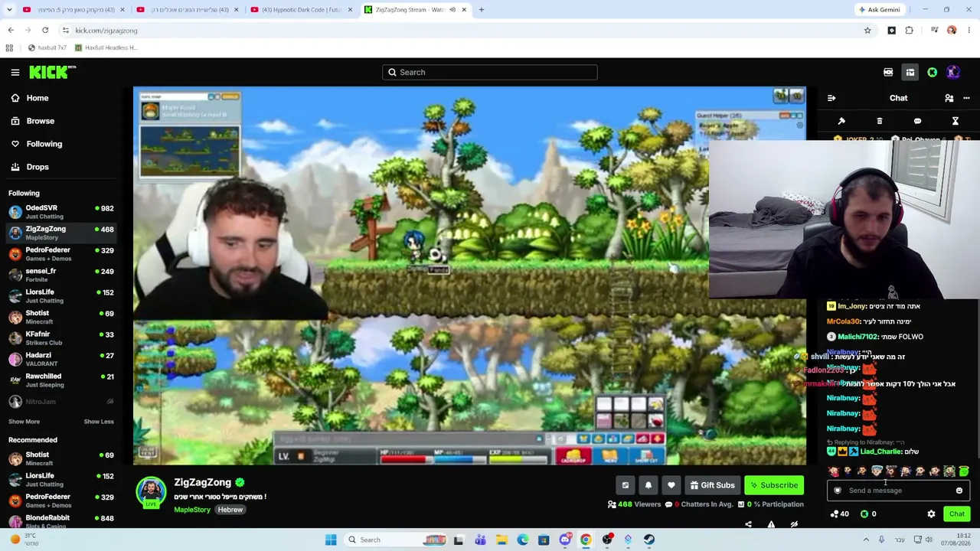This screenshot has width=980, height=551.
Task: Show hidden system tray icons chevron
Action: click(x=866, y=540)
